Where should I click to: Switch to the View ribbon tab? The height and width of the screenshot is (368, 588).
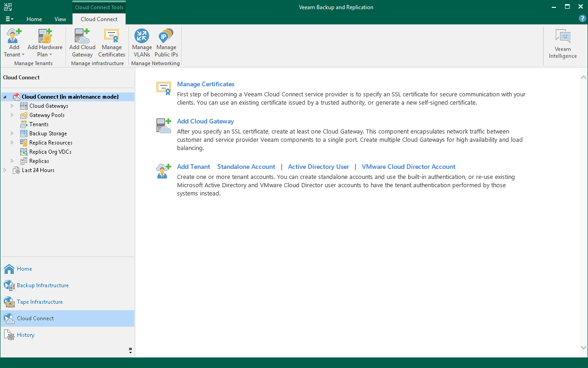(x=60, y=19)
